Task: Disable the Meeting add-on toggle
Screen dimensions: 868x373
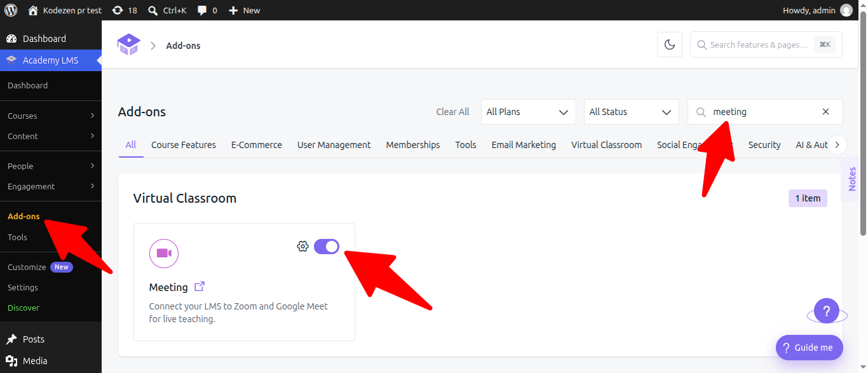Action: [x=327, y=247]
